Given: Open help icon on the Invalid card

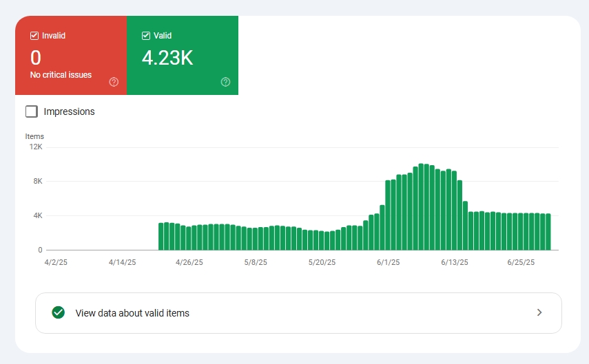Looking at the screenshot, I should [x=114, y=82].
